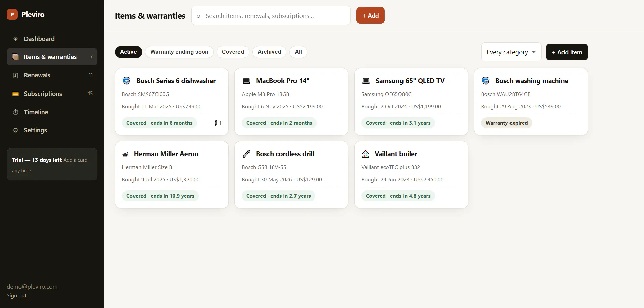The height and width of the screenshot is (308, 644).
Task: Click the Covered ends in 6 months badge
Action: click(x=159, y=123)
